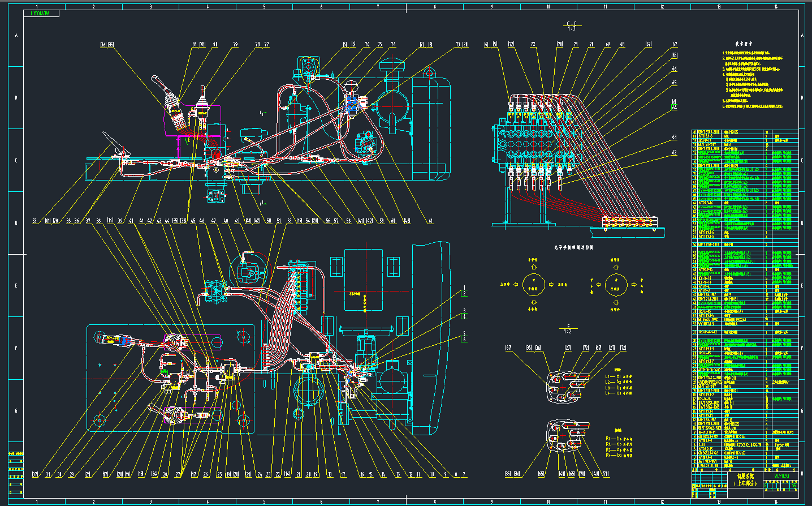This screenshot has height=506, width=812.
Task: Select the right joystick circle in action diagram
Action: 616,284
